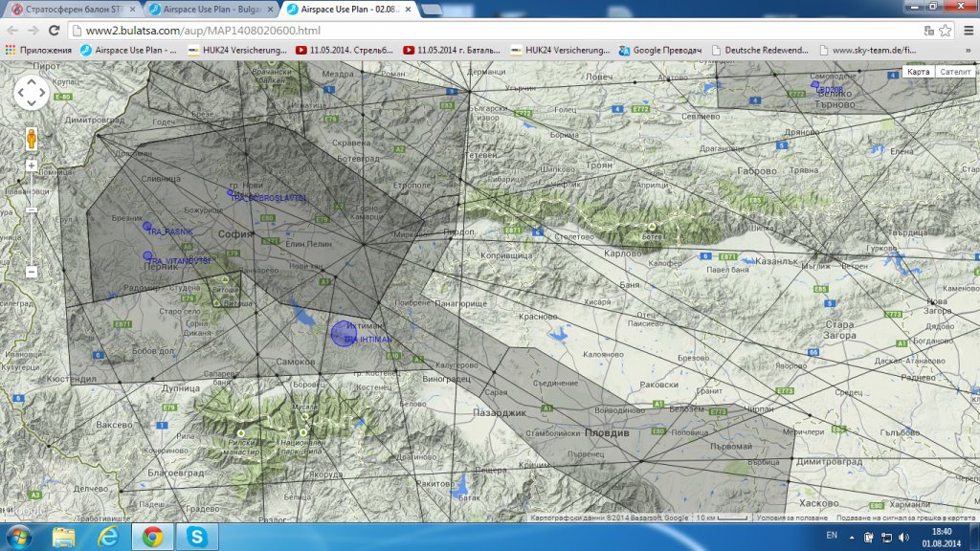The image size is (980, 551).
Task: Switch map to Сателит view
Action: [954, 72]
